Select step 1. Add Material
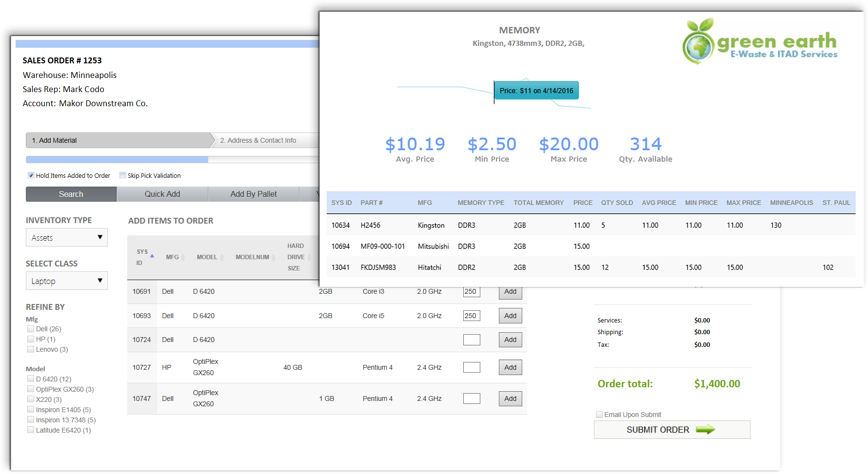 (x=120, y=140)
